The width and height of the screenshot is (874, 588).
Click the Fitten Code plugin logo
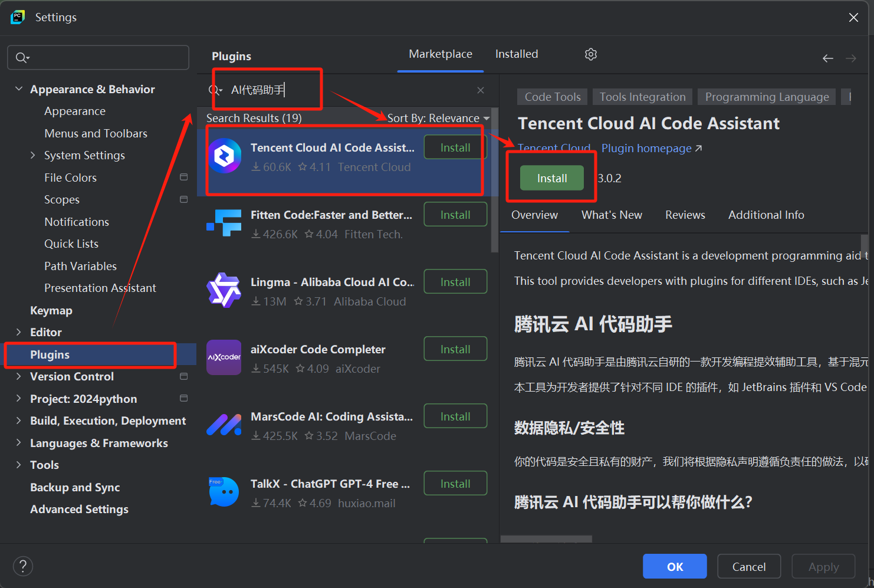pos(224,223)
